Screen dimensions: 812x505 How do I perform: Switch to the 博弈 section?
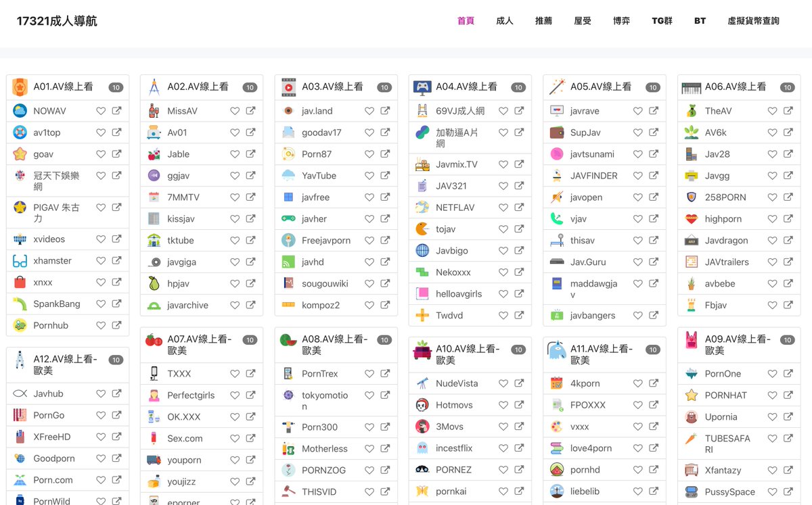pyautogui.click(x=621, y=21)
